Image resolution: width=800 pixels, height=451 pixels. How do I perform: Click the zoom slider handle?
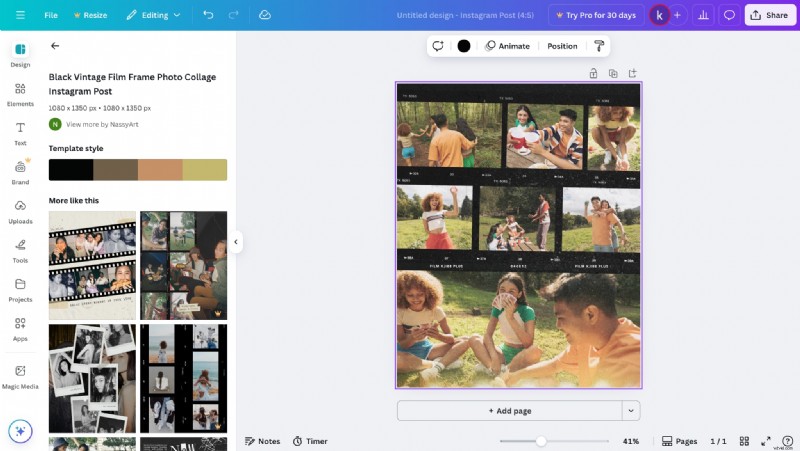coord(541,441)
